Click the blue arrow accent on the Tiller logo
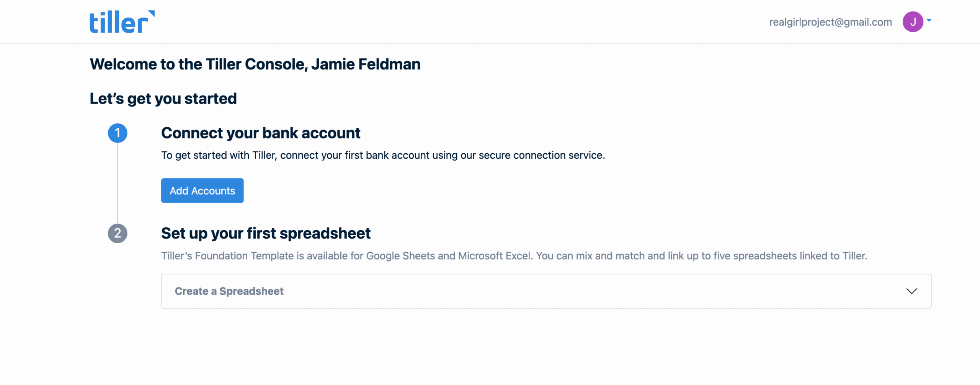Viewport: 980px width, 385px height. click(152, 14)
